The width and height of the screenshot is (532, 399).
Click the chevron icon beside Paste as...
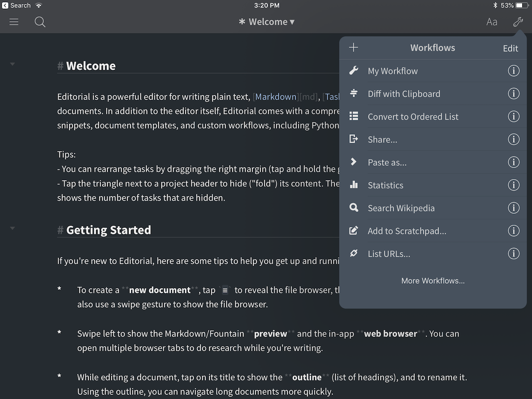point(354,162)
